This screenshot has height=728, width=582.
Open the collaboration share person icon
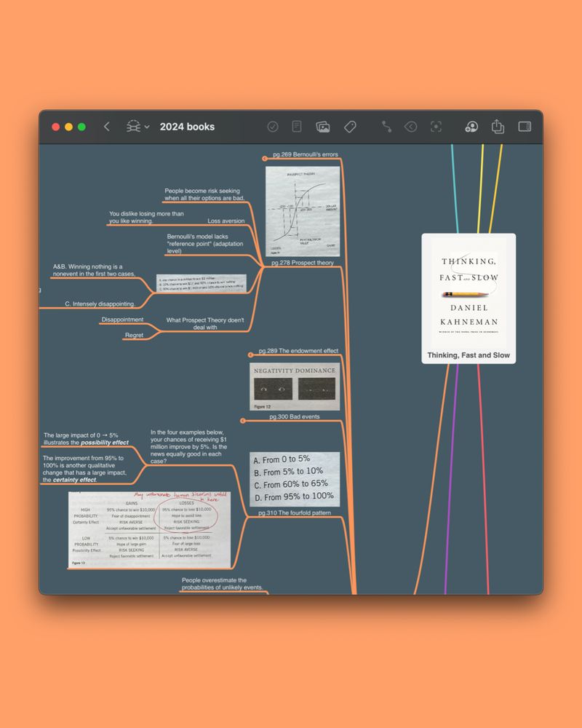point(471,127)
